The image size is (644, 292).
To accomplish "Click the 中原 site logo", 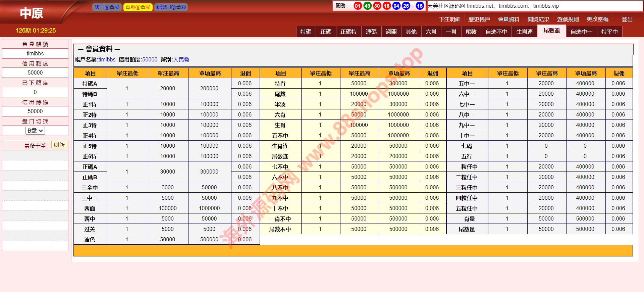I will [x=32, y=13].
